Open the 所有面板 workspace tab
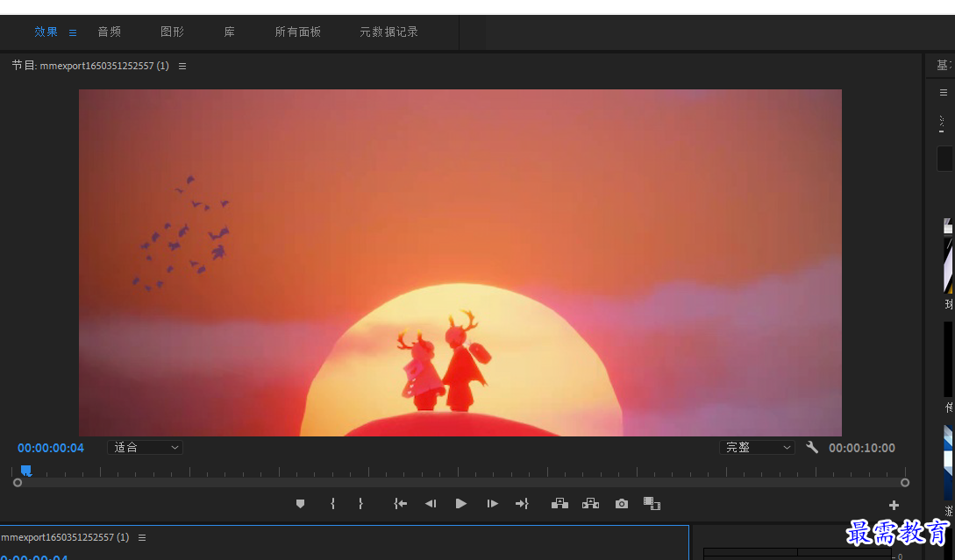Image resolution: width=955 pixels, height=560 pixels. [x=297, y=32]
